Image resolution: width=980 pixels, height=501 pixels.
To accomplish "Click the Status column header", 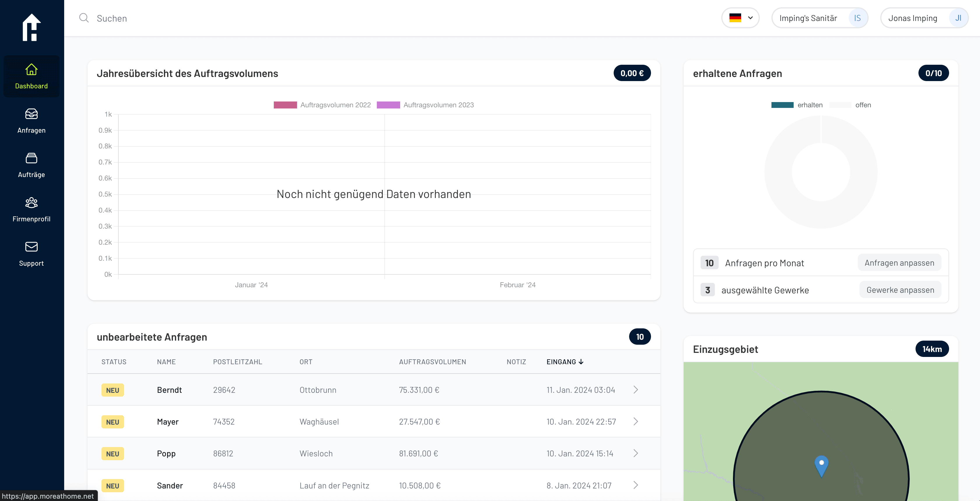I will [114, 362].
